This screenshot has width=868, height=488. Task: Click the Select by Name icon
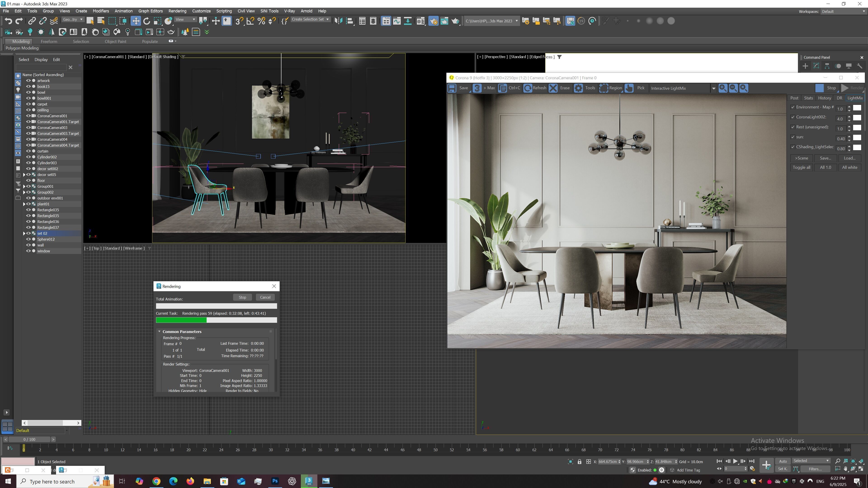(x=101, y=21)
